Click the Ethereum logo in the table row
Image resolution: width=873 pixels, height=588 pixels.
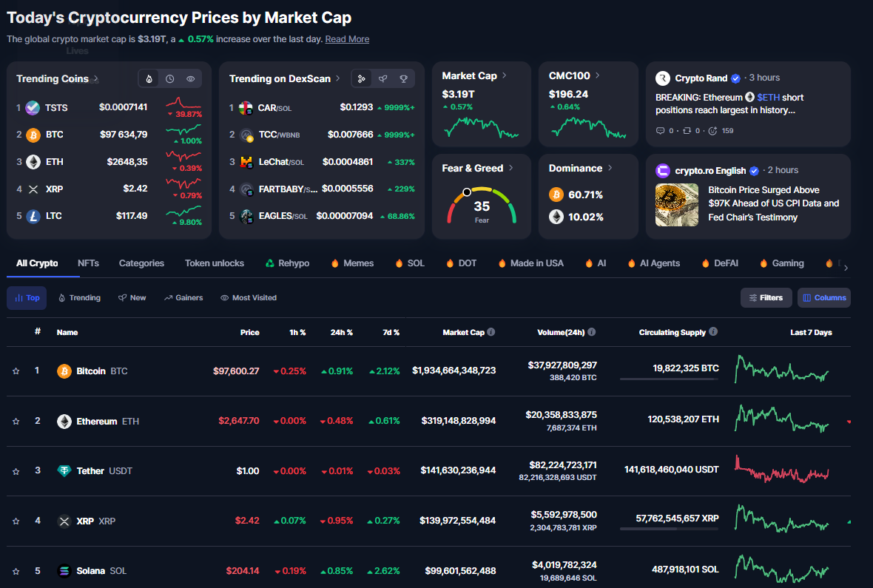coord(64,421)
